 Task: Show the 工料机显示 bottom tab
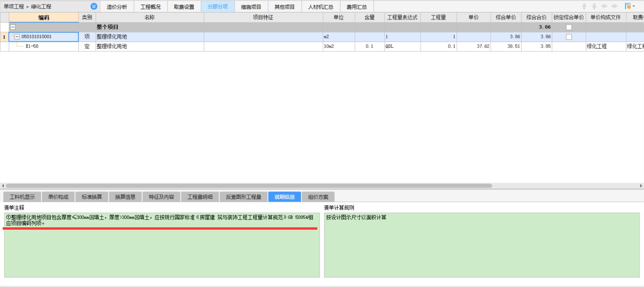(x=22, y=197)
